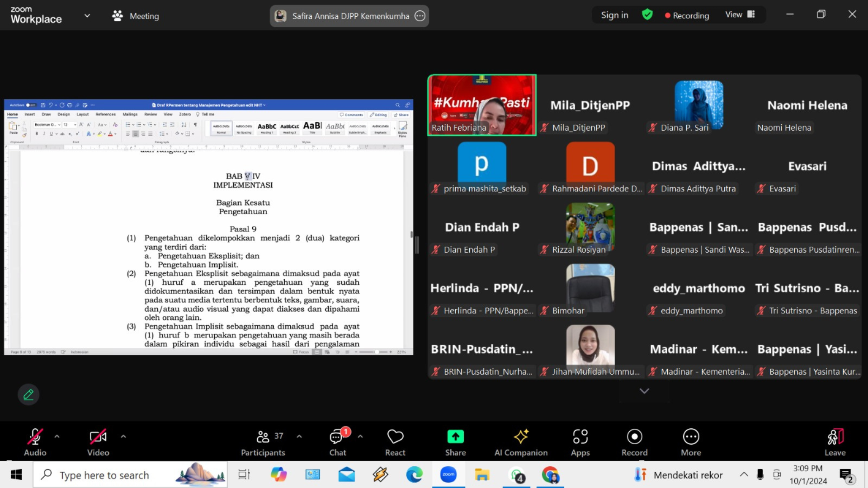Viewport: 868px width, 488px height.
Task: Open Insert tab in shared Word window
Action: (30, 114)
